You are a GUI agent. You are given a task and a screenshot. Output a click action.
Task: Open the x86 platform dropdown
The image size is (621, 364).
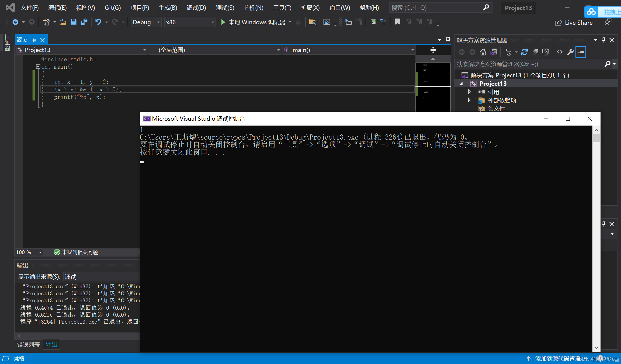click(190, 22)
